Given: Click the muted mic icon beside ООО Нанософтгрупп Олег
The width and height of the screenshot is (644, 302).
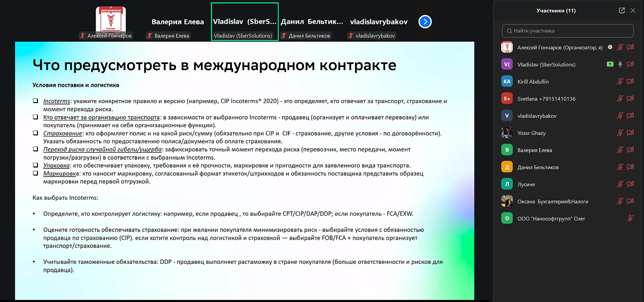Looking at the screenshot, I should coord(630,218).
